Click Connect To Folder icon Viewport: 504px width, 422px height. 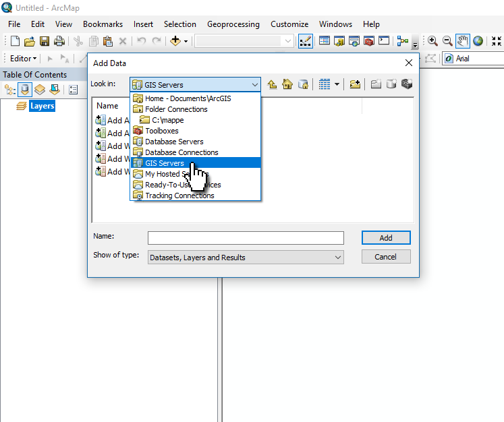[355, 84]
